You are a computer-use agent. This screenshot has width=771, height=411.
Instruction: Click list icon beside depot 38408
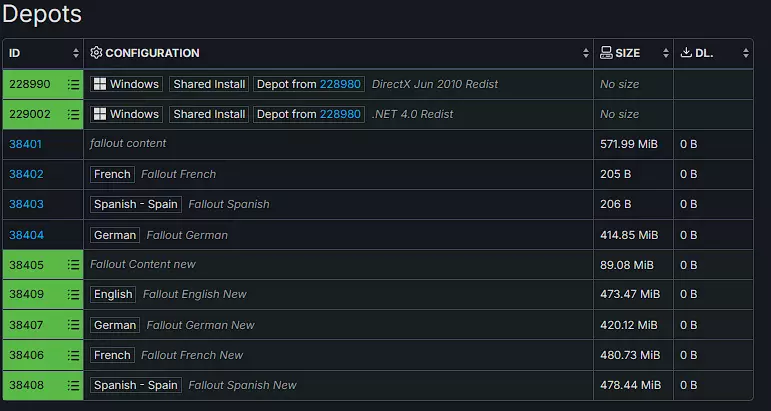(x=73, y=385)
